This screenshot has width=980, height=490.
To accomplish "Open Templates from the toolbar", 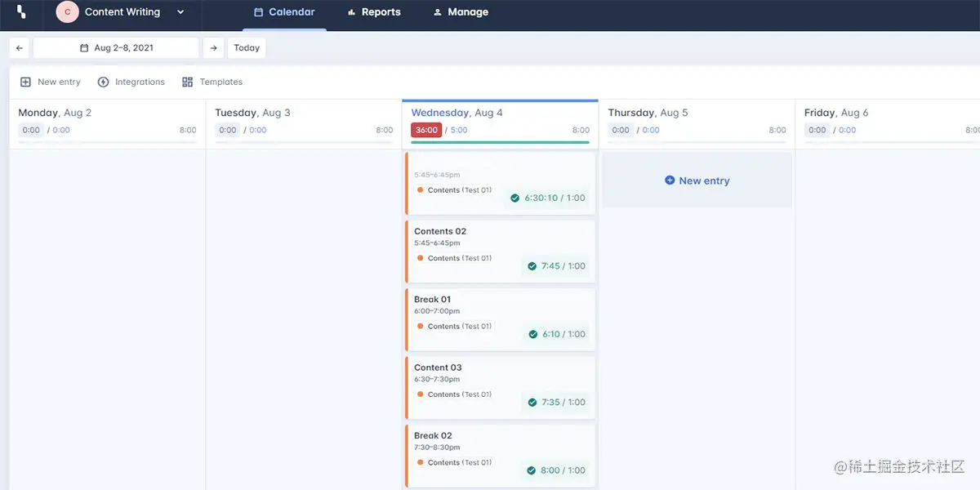I will 212,82.
